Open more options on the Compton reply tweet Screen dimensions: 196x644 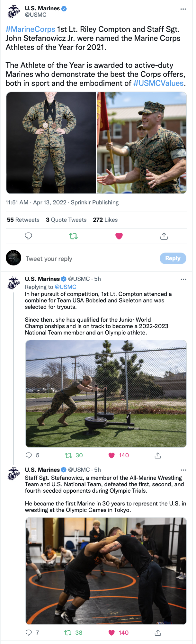tap(183, 279)
